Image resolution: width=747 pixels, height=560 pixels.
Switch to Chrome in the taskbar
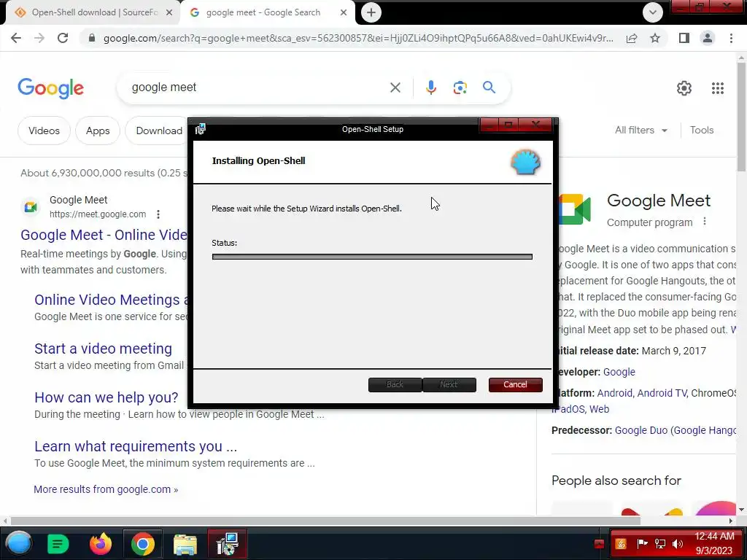(143, 544)
